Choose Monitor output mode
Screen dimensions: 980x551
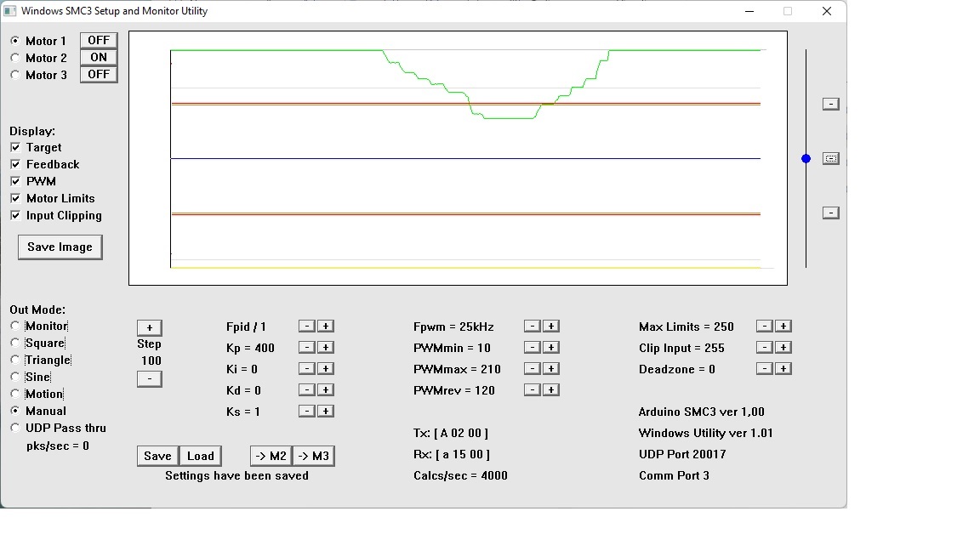tap(15, 326)
